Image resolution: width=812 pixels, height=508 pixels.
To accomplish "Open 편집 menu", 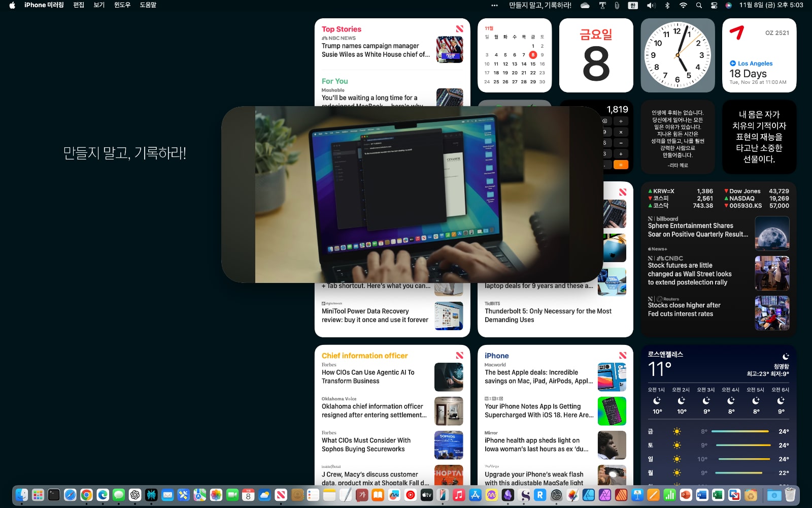I will click(79, 5).
